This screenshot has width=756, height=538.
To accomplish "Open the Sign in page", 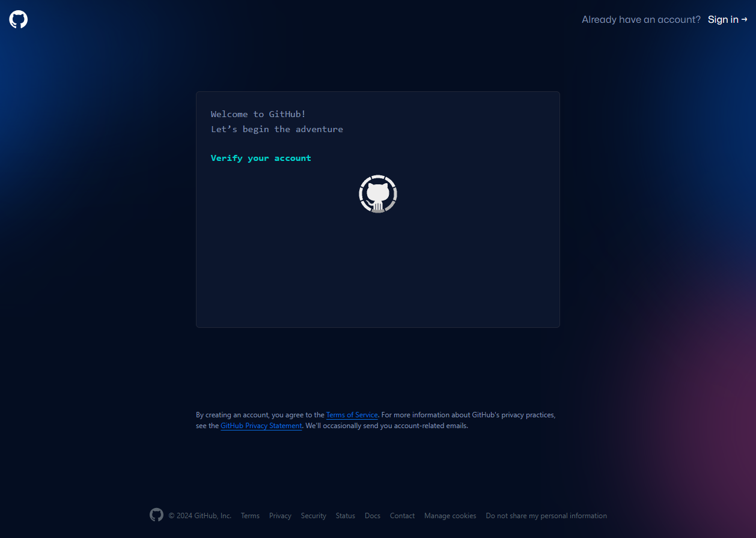I will click(x=723, y=19).
